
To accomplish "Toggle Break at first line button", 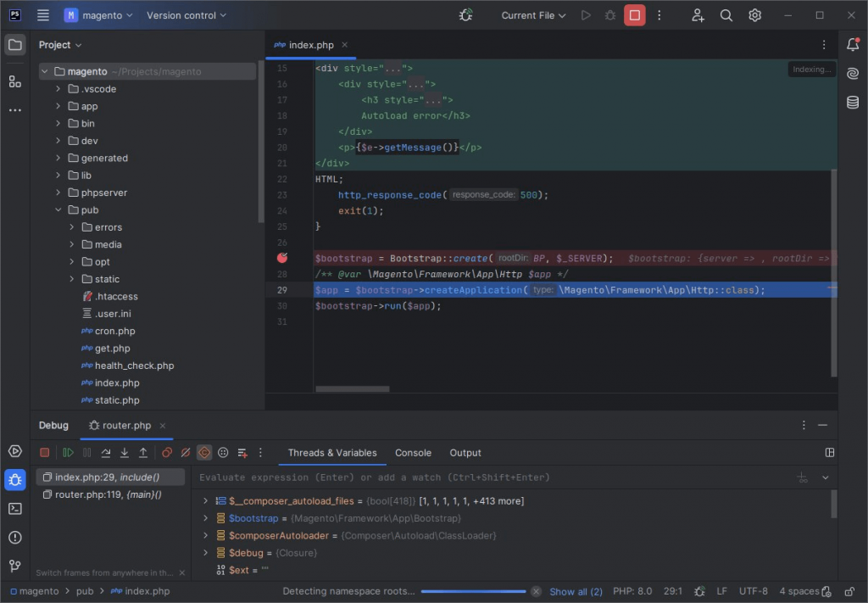I will tap(204, 452).
